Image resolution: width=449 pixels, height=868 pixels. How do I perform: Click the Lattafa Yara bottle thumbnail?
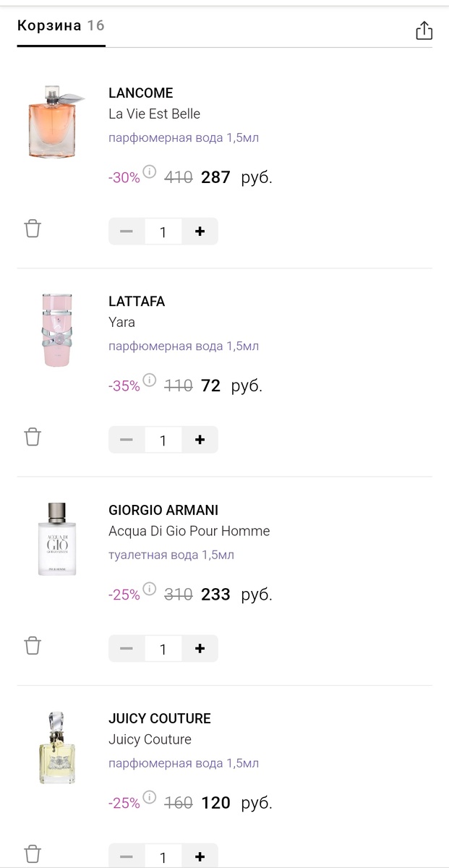pos(57,330)
